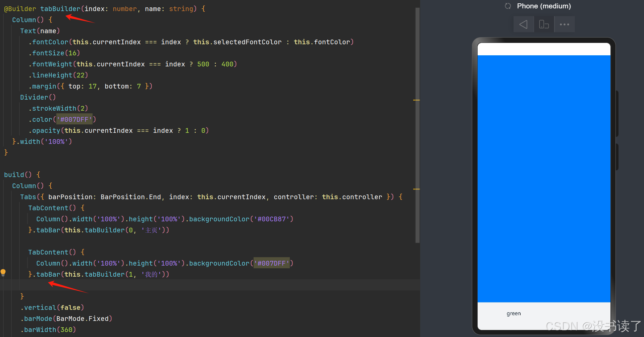Open the previewer more options menu
Viewport: 644px width, 337px height.
click(x=565, y=24)
